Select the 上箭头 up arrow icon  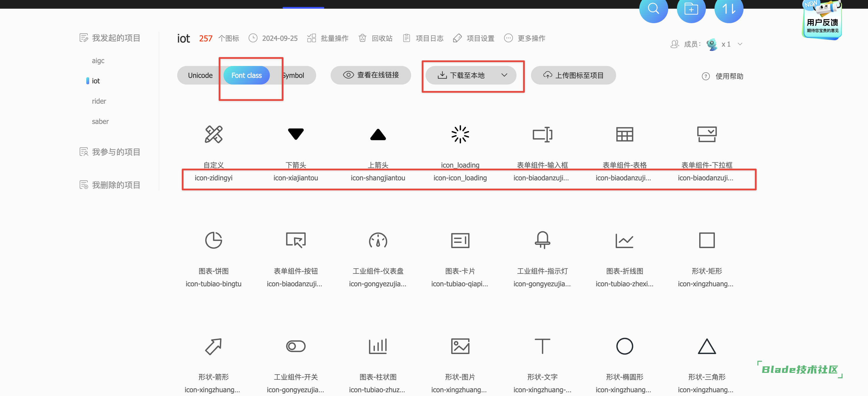[x=378, y=134]
